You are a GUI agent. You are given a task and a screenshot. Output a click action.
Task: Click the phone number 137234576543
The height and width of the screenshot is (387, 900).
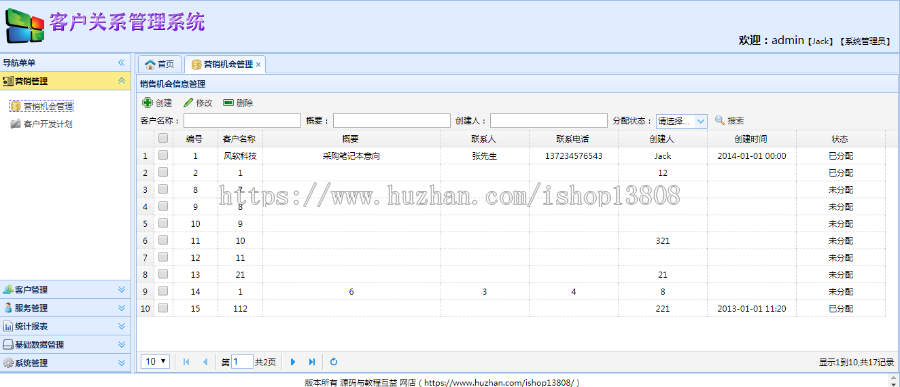(573, 156)
